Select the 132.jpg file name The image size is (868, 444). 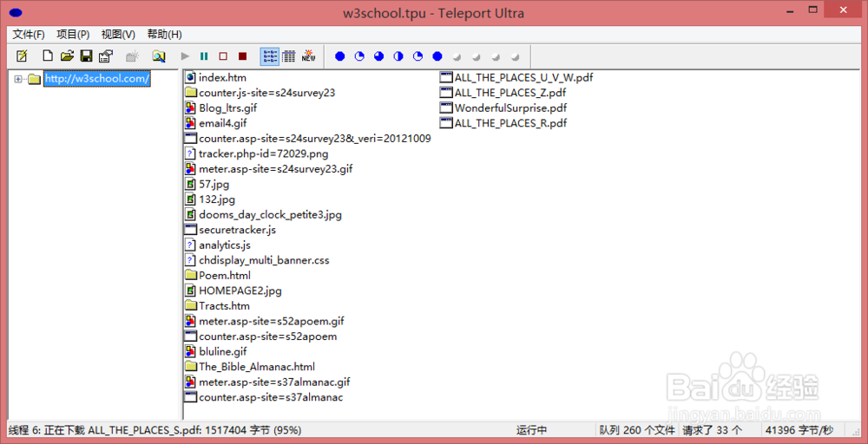click(217, 199)
